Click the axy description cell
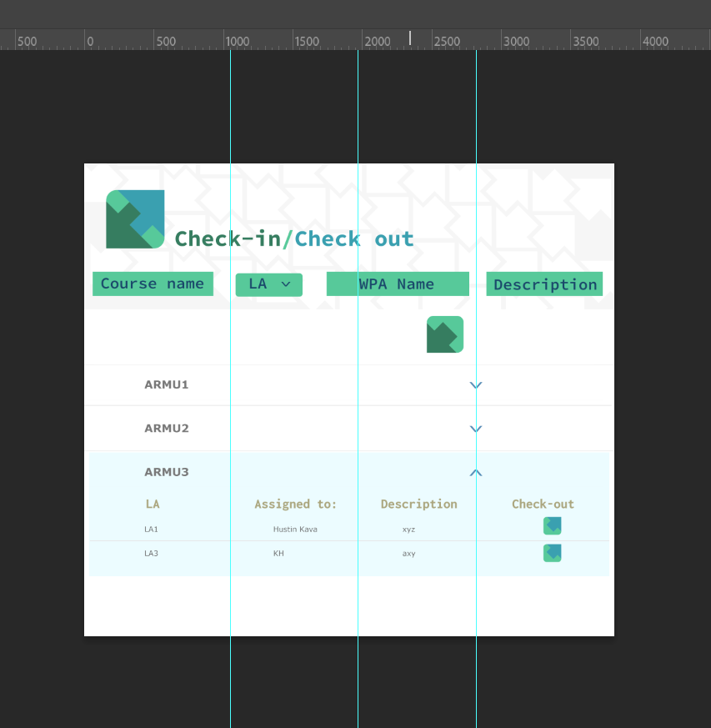This screenshot has width=711, height=728. click(409, 554)
